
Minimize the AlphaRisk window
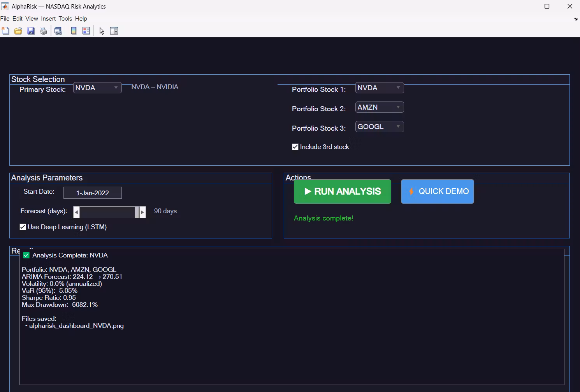524,6
